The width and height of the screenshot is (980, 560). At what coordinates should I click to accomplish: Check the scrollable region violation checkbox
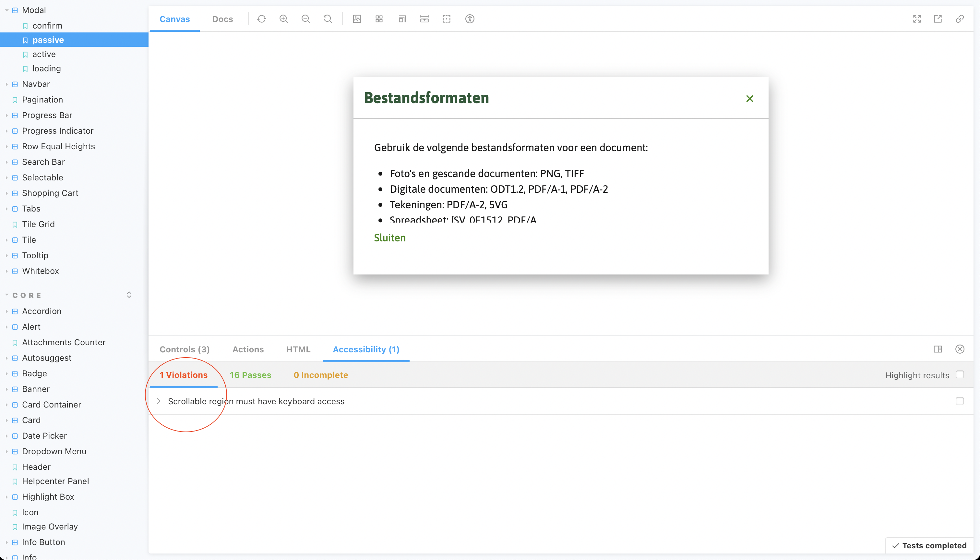click(x=960, y=401)
